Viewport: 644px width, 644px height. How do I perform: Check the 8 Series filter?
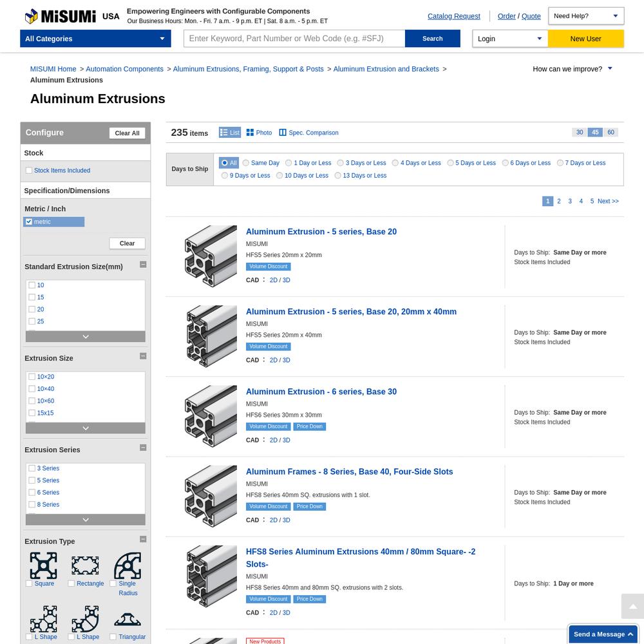click(x=32, y=504)
